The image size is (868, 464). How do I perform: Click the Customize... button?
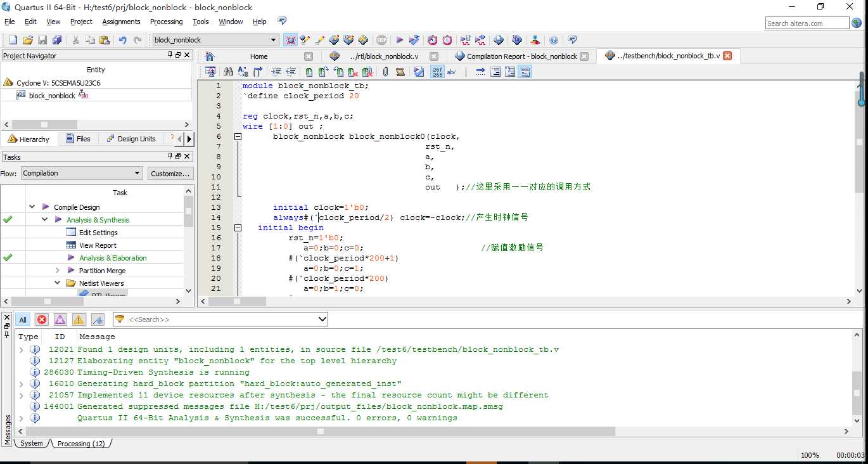170,174
